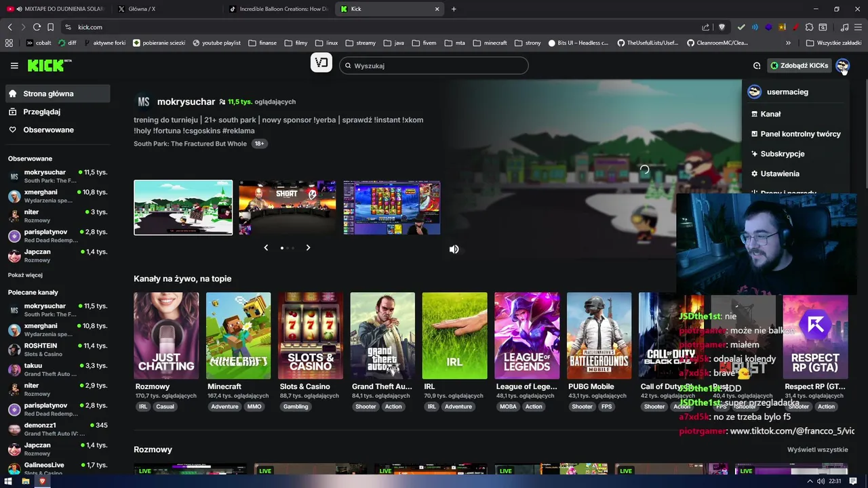Click the Gambling tag
This screenshot has height=488, width=868.
pyautogui.click(x=296, y=407)
